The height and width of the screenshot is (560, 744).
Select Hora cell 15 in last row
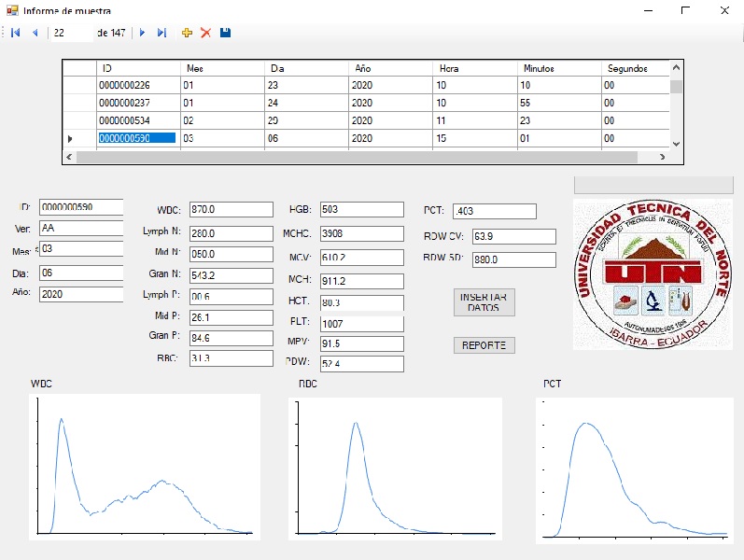474,138
